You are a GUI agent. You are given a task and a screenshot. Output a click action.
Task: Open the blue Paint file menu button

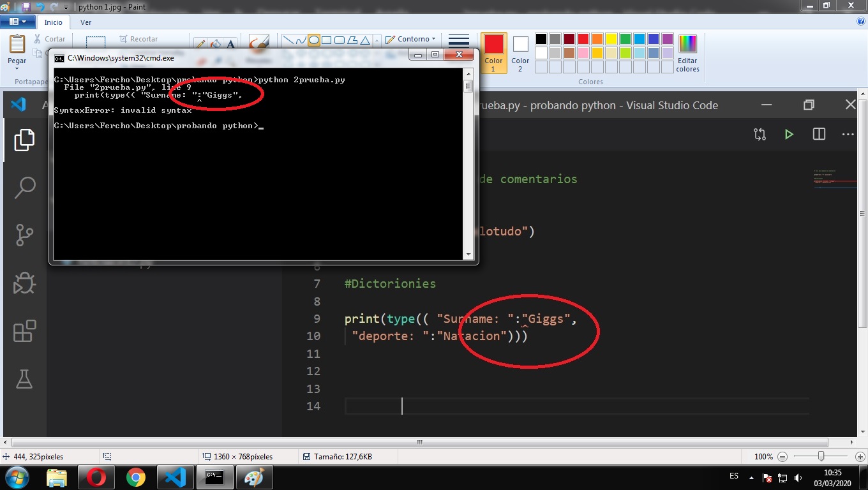pos(18,22)
